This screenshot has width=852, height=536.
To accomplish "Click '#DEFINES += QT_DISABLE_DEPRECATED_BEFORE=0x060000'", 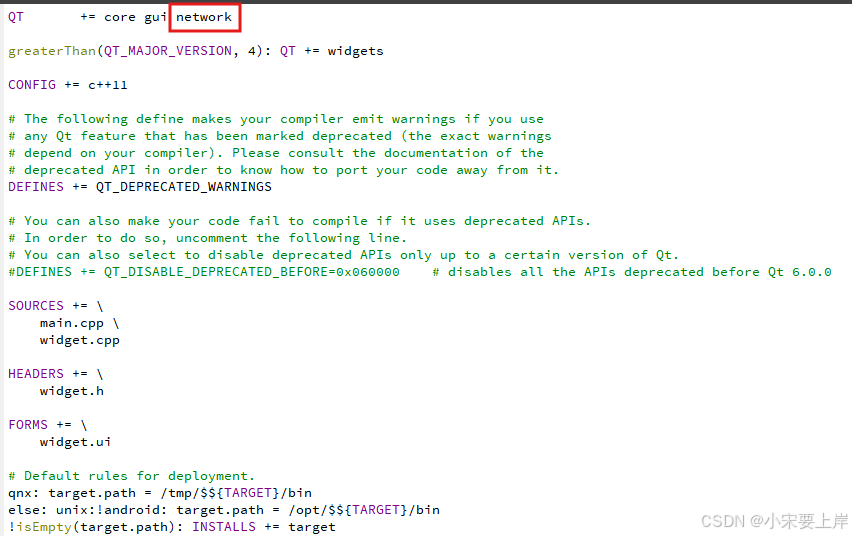I will 204,272.
